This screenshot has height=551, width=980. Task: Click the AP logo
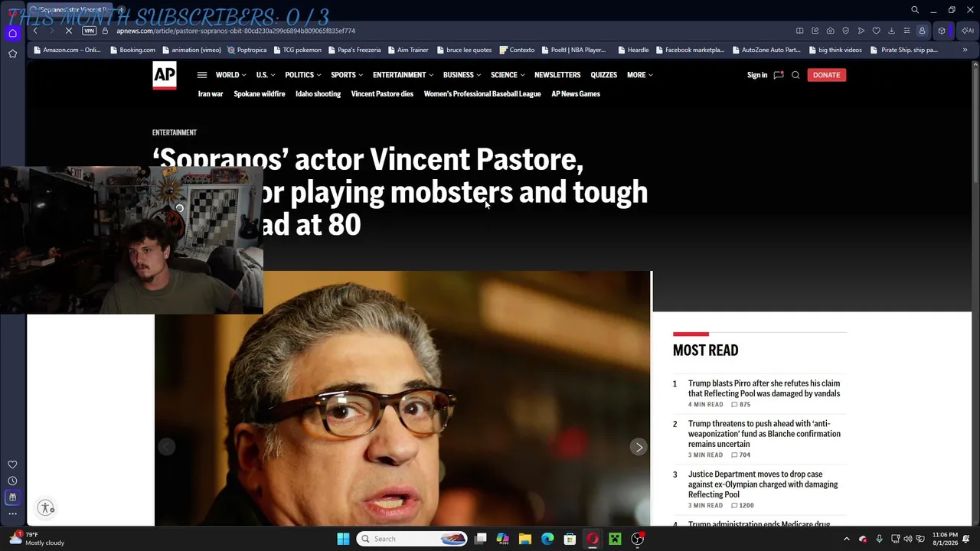click(x=165, y=75)
